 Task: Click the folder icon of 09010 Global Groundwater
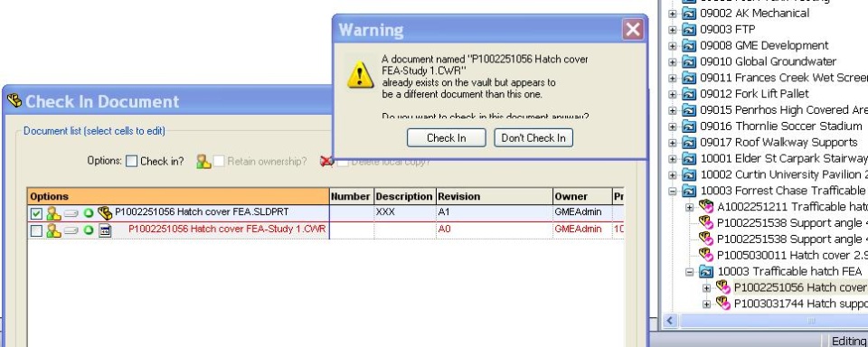tap(689, 61)
